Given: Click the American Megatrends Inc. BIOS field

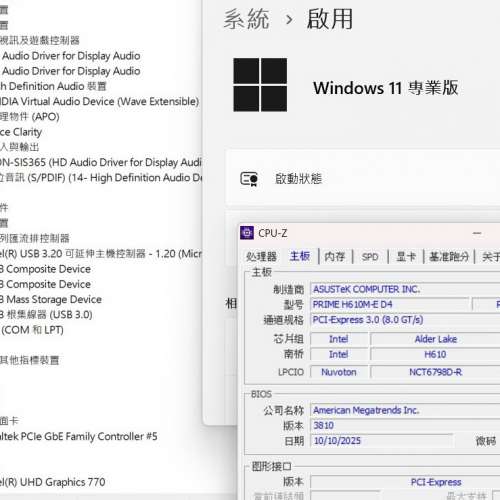Looking at the screenshot, I should (x=405, y=410).
